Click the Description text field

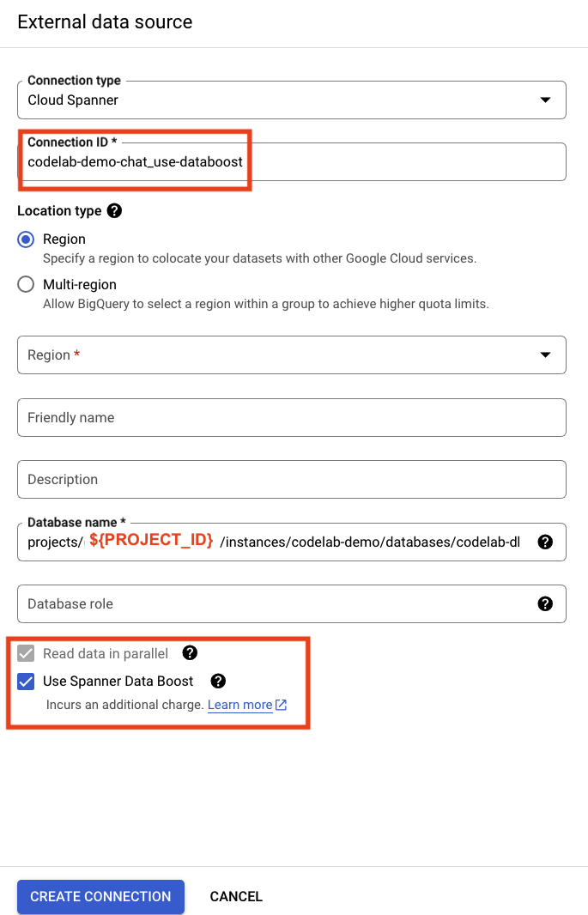[292, 479]
